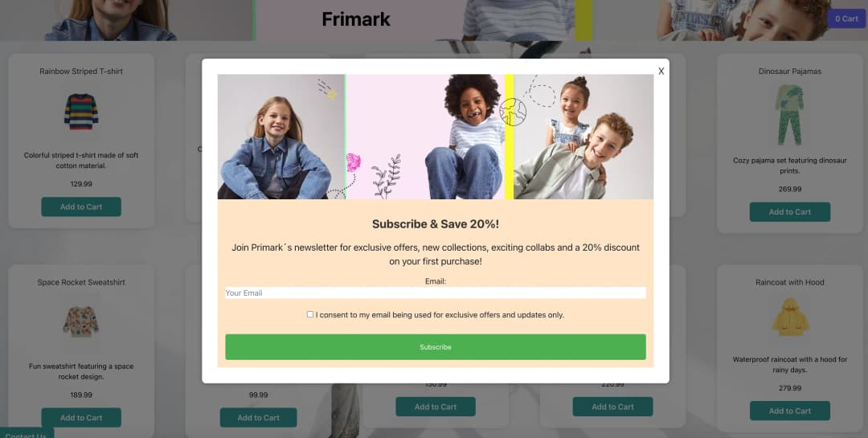The height and width of the screenshot is (438, 868).
Task: Open the Dinosaur Pajamas title
Action: [790, 72]
